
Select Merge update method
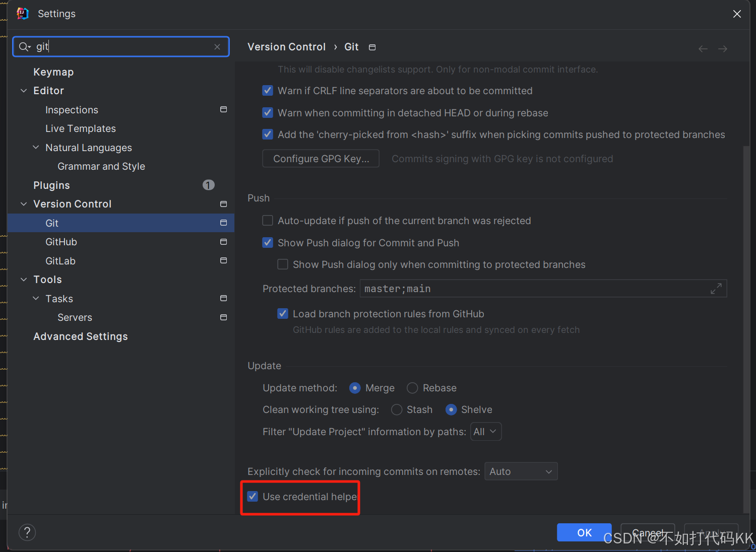click(x=355, y=388)
